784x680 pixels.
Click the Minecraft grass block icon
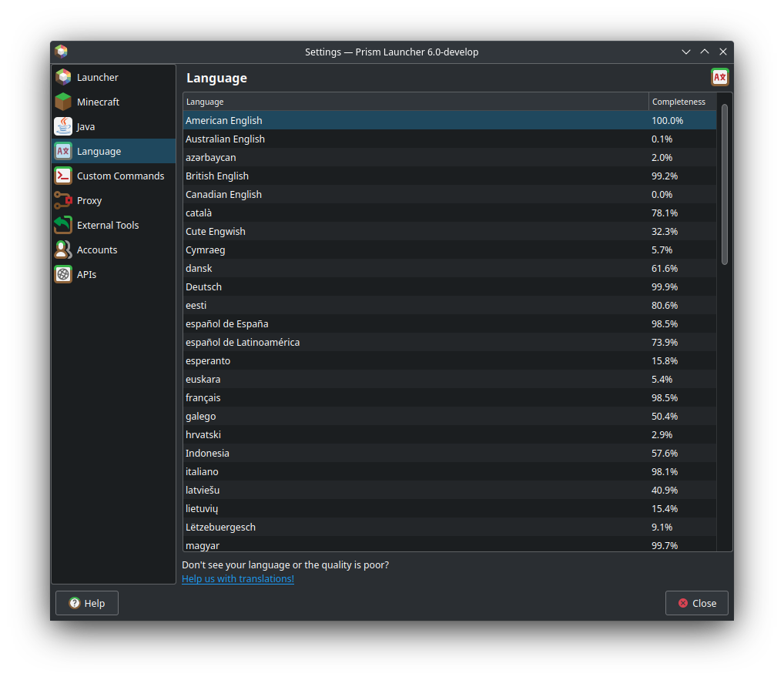coord(63,102)
